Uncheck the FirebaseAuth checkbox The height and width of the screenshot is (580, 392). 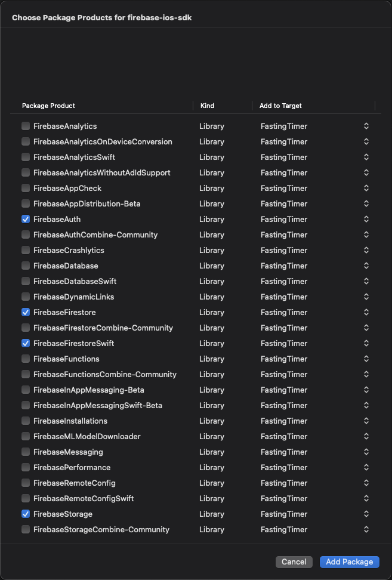pos(26,220)
